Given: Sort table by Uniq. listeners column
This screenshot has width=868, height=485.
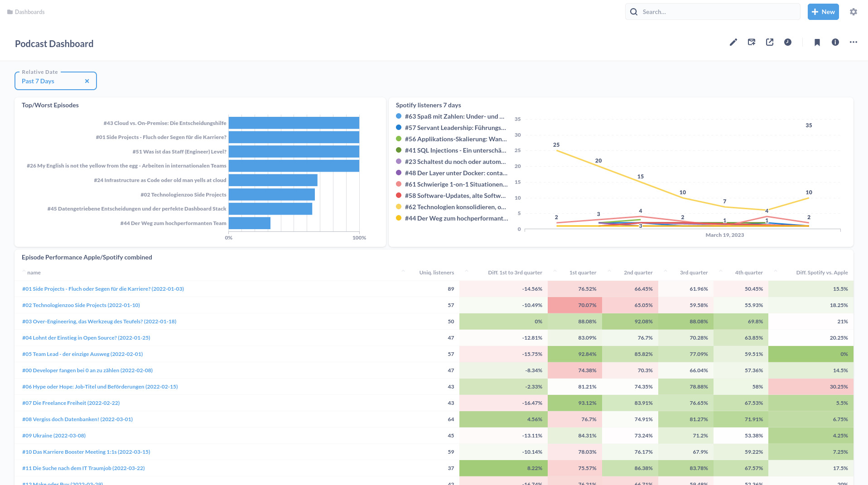Looking at the screenshot, I should (x=436, y=273).
